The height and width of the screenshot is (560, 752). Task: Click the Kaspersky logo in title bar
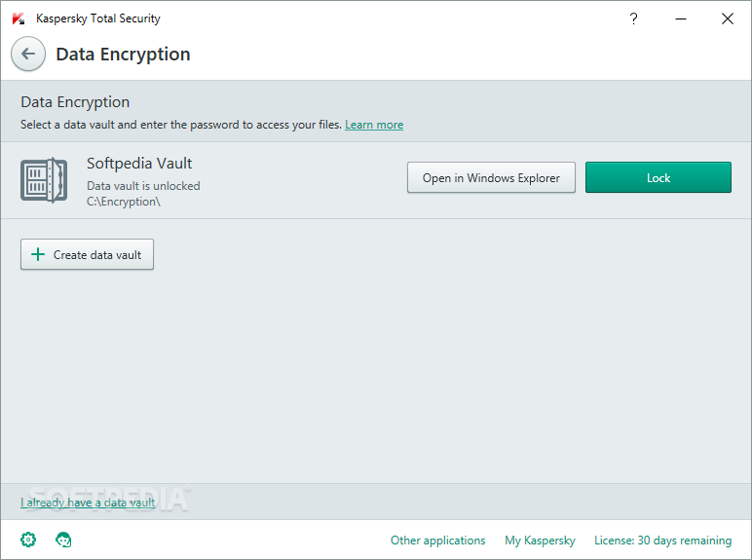(x=19, y=19)
